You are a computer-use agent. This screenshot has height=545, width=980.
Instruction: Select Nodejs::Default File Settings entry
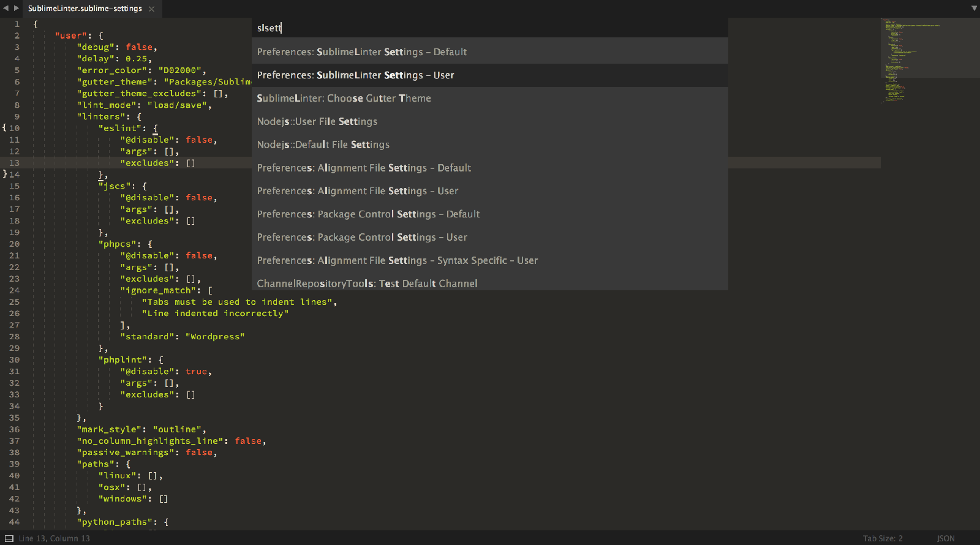(x=490, y=145)
